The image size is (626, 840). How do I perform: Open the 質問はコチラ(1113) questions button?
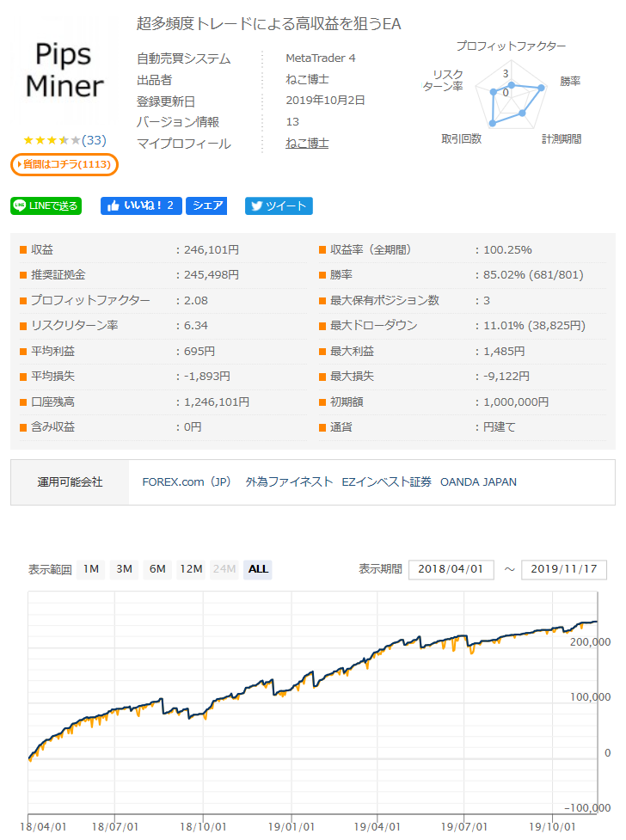click(64, 164)
